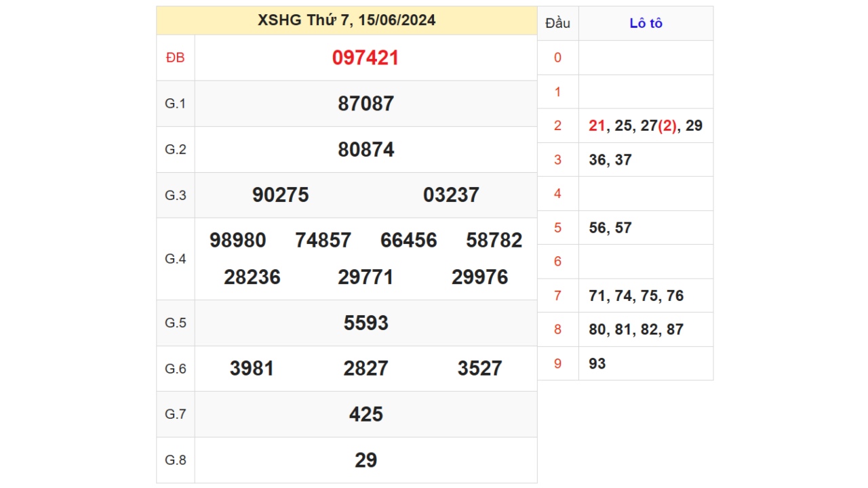Select the G.5 number 5593
Viewport: 868px width, 488px height.
tap(366, 323)
